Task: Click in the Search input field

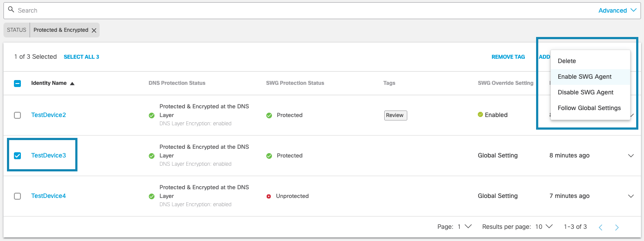Action: click(x=305, y=10)
